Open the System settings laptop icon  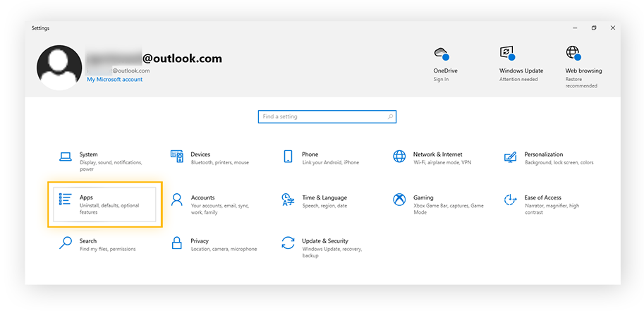point(66,157)
